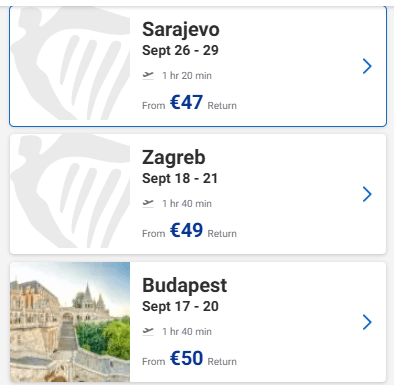Select the €49 return fare
The height and width of the screenshot is (385, 394).
(186, 230)
